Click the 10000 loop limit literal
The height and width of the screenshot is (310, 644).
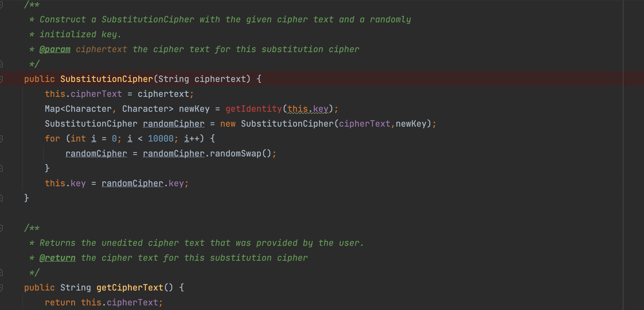pyautogui.click(x=161, y=139)
